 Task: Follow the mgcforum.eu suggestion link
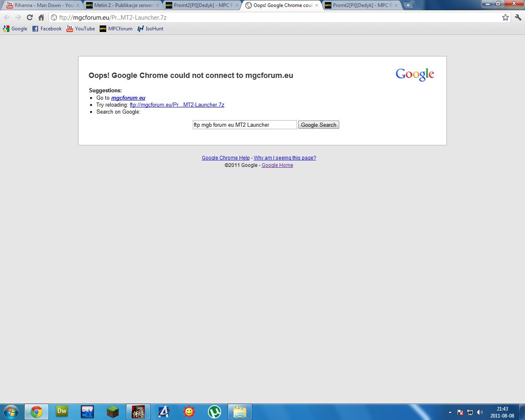(128, 98)
